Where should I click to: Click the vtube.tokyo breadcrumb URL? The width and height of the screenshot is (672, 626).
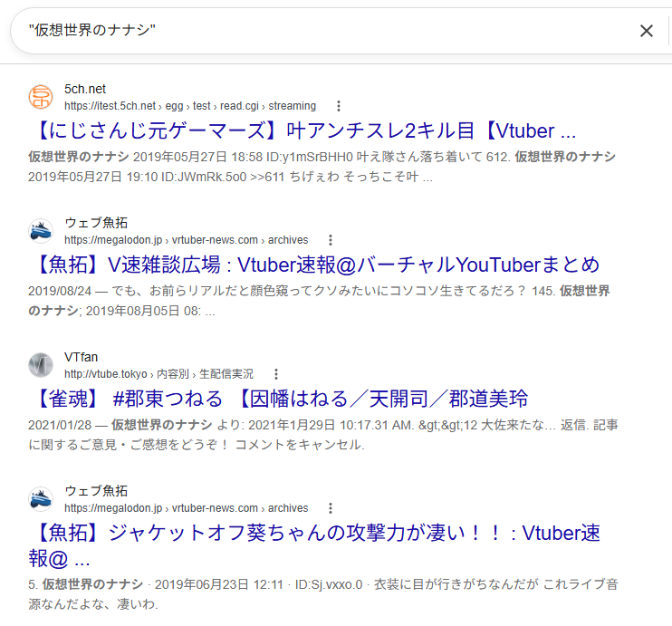pos(159,374)
